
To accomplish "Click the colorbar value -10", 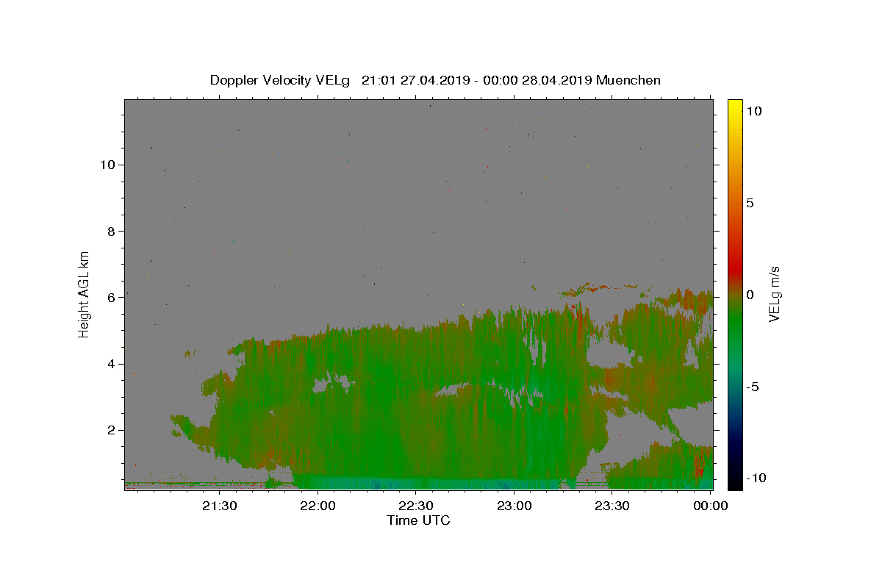I will [x=756, y=478].
